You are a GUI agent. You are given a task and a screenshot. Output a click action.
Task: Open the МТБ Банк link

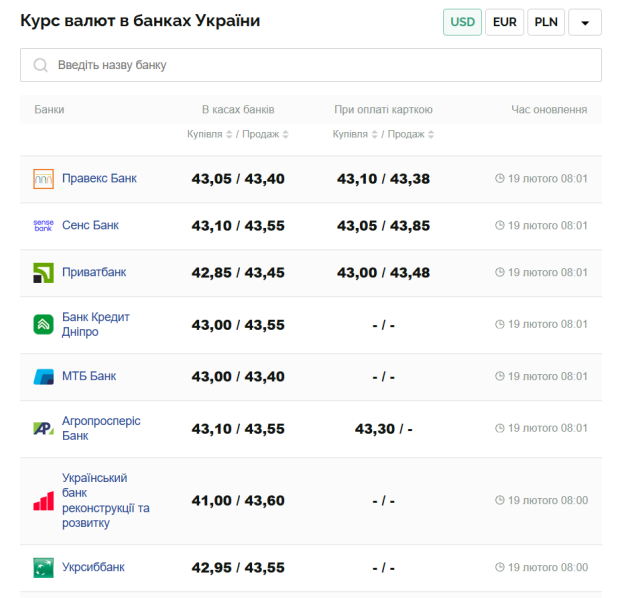[89, 377]
